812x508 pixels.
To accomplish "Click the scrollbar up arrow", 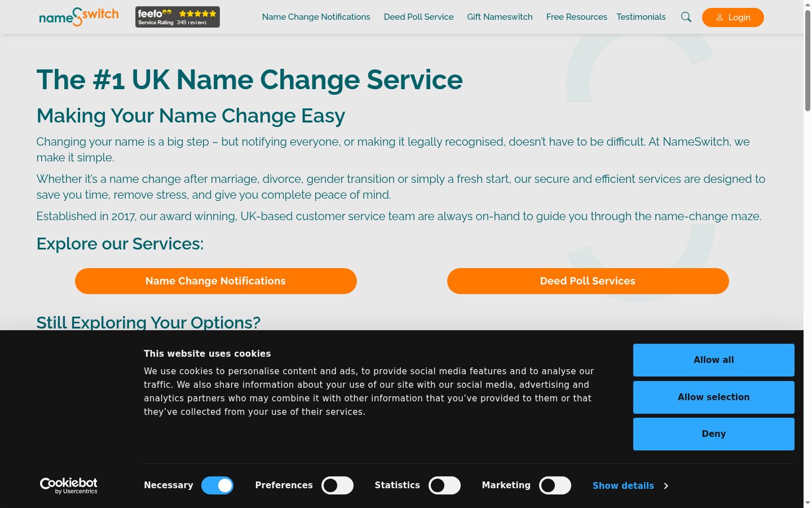I will click(807, 4).
